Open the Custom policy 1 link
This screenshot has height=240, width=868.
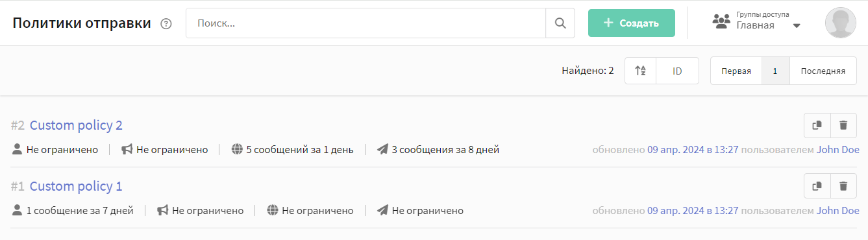76,186
